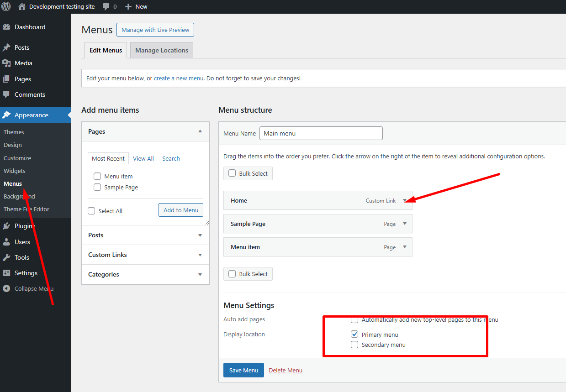Click the Menu structure heading
The image size is (566, 392).
coord(245,110)
